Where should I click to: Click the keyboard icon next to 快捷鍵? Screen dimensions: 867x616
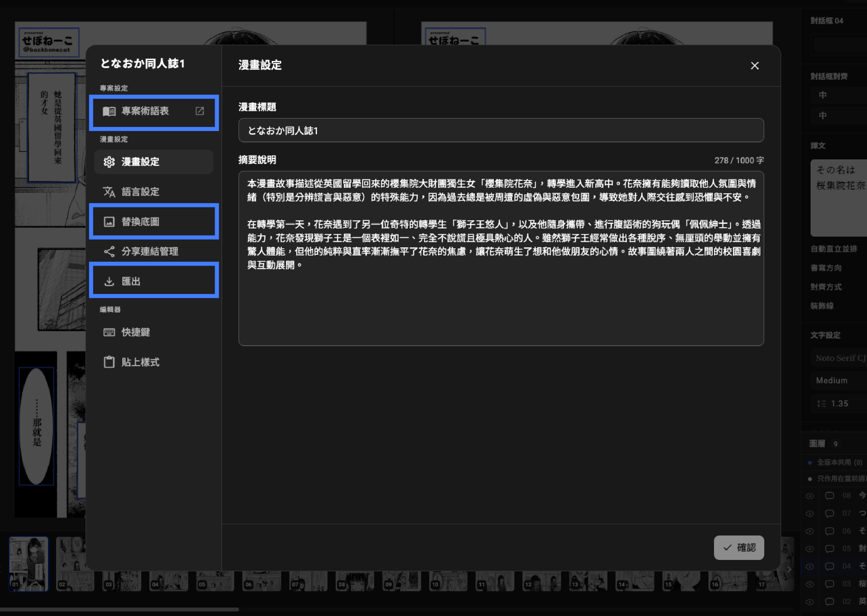pos(109,332)
